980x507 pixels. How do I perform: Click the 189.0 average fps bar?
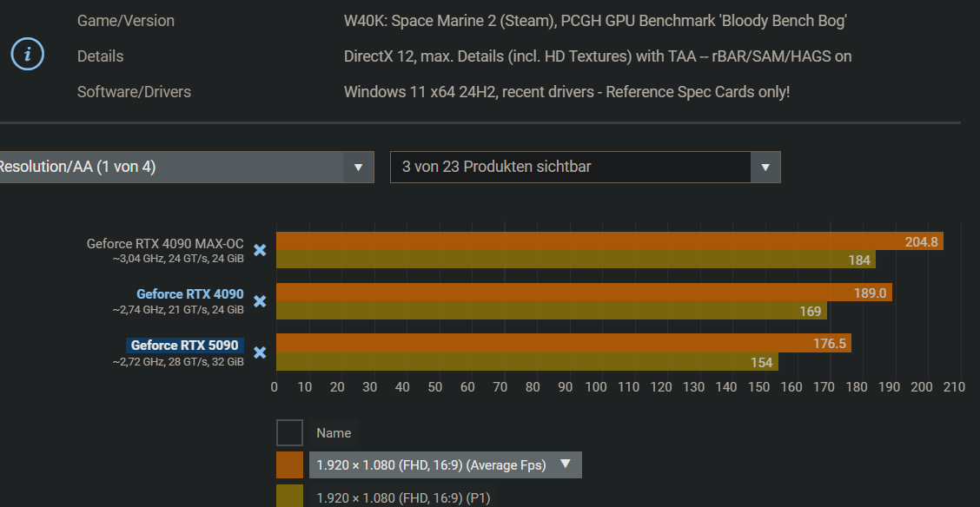584,293
